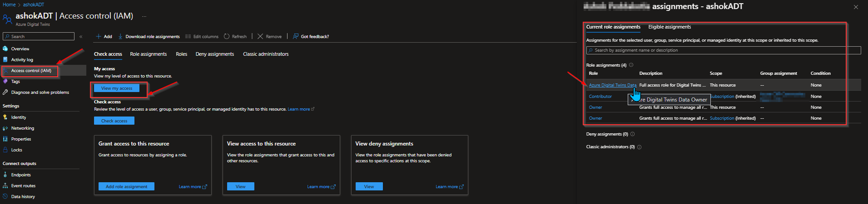
Task: Select the Current role assignments tab
Action: [x=613, y=27]
